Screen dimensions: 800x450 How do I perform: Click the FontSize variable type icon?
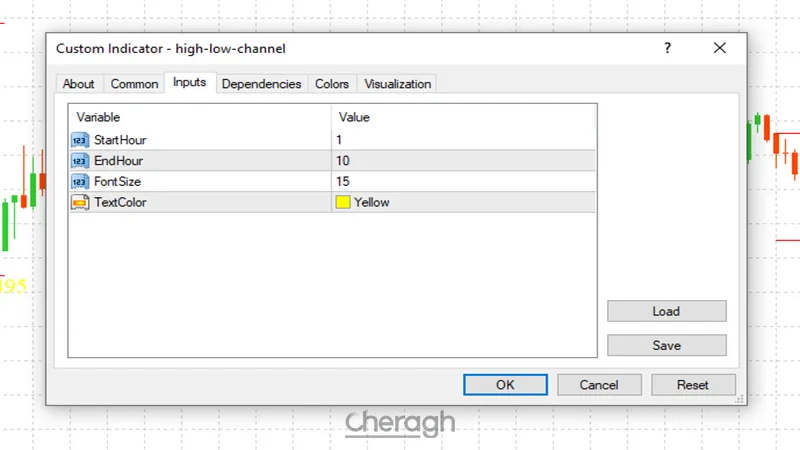point(80,181)
